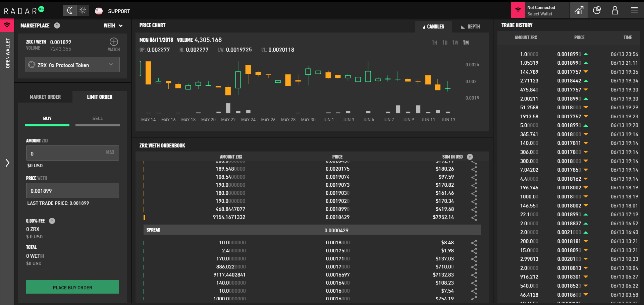Share the $170.34 ask order
644x305 pixels.
(474, 201)
